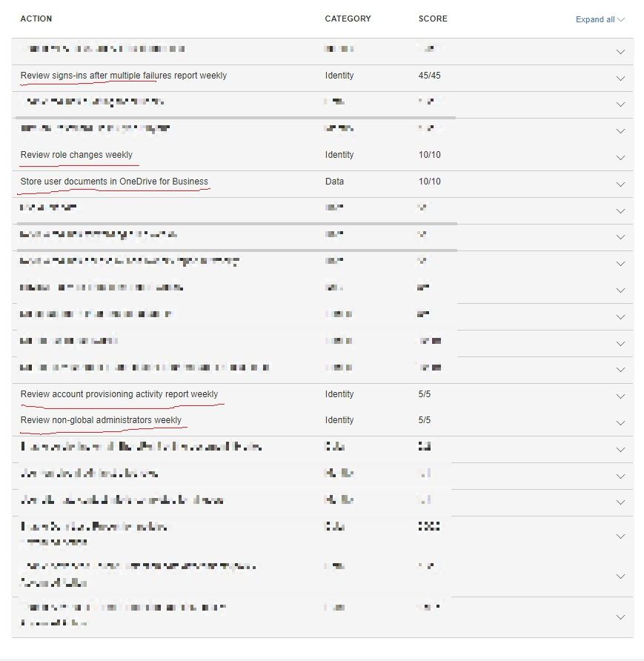Expand the row directly above "Review account provisioning"
The height and width of the screenshot is (661, 644).
[621, 369]
